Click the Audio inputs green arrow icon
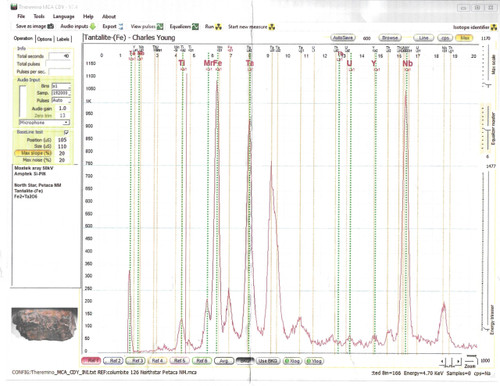 [x=92, y=26]
